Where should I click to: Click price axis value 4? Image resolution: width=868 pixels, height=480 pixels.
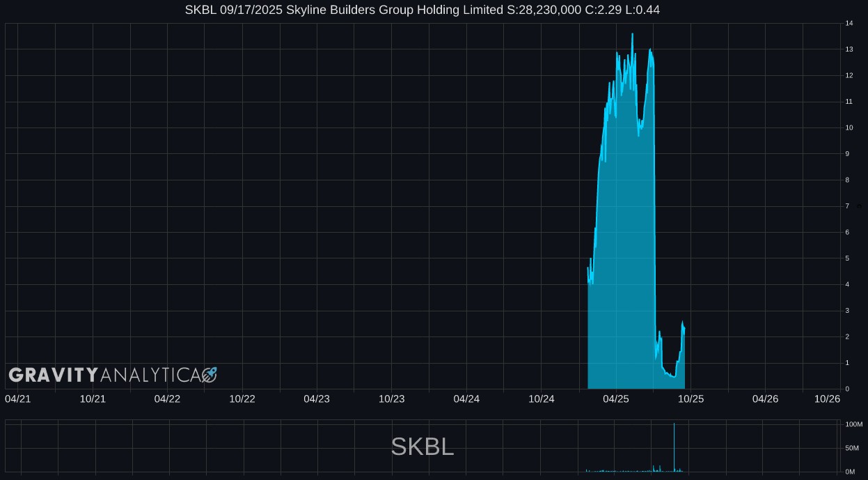(847, 285)
